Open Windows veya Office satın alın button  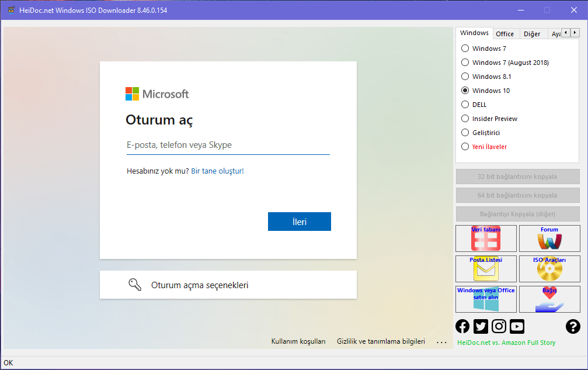tap(486, 299)
